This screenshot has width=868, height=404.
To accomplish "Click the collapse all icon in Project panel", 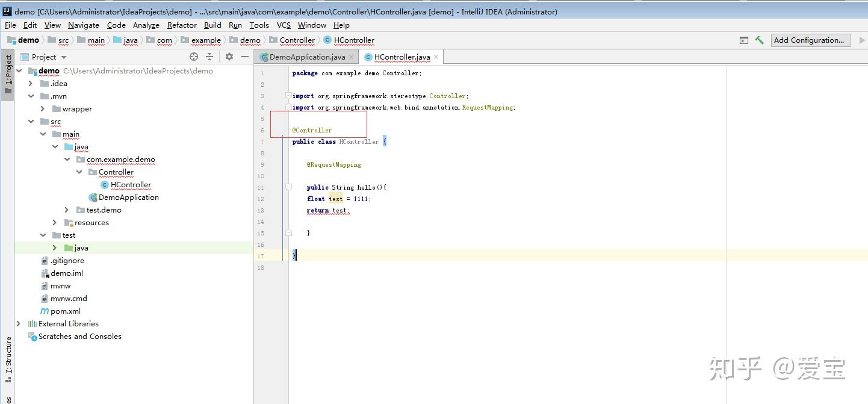I will coord(209,57).
